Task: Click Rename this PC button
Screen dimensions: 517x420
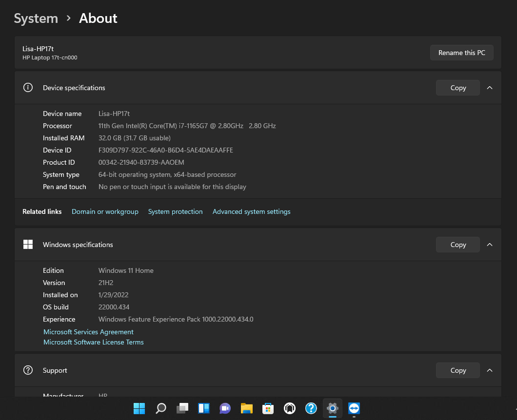Action: coord(461,53)
